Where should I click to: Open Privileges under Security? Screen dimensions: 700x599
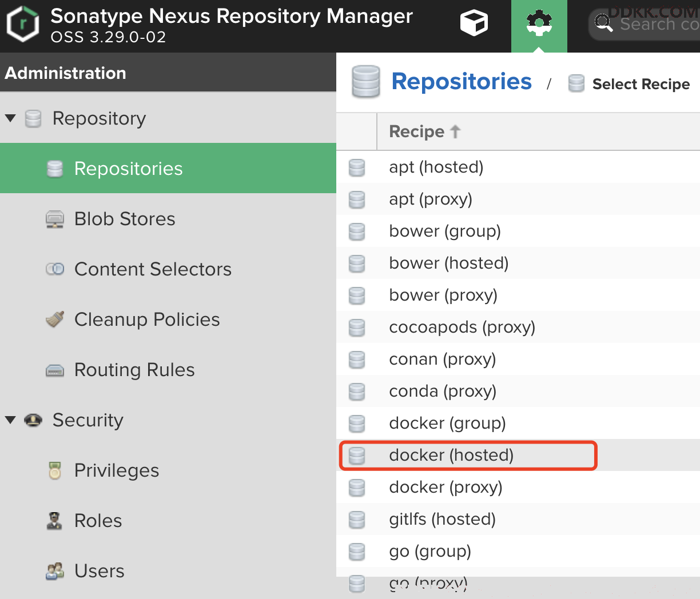coord(168,470)
